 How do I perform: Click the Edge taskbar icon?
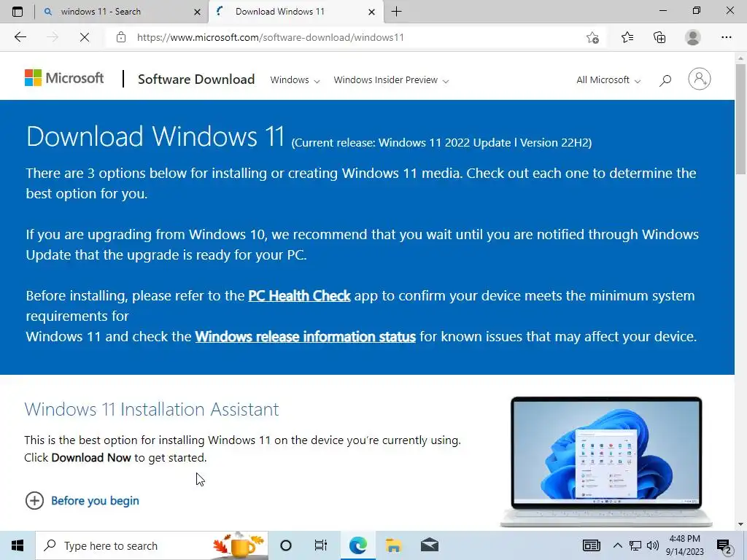tap(357, 545)
